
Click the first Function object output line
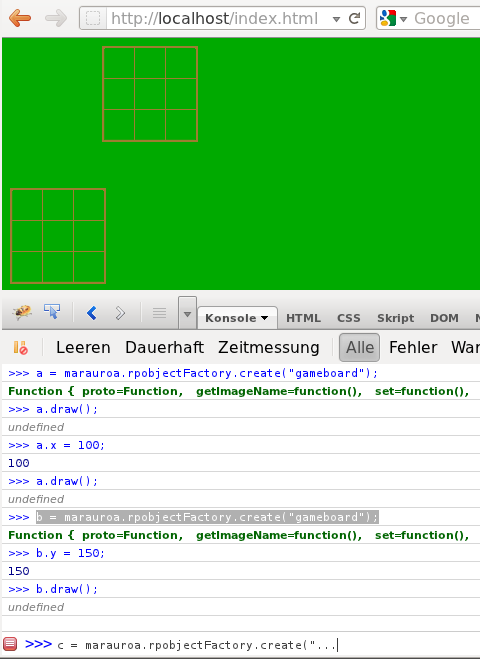pos(241,391)
